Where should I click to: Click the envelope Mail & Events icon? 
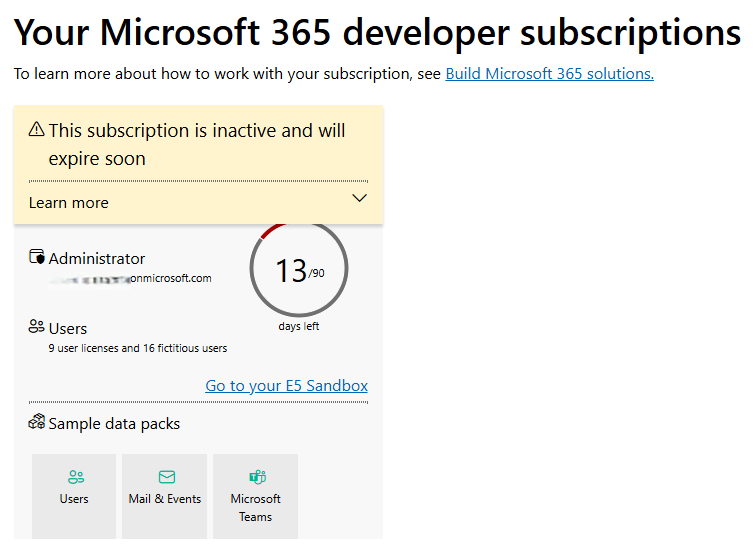click(167, 477)
